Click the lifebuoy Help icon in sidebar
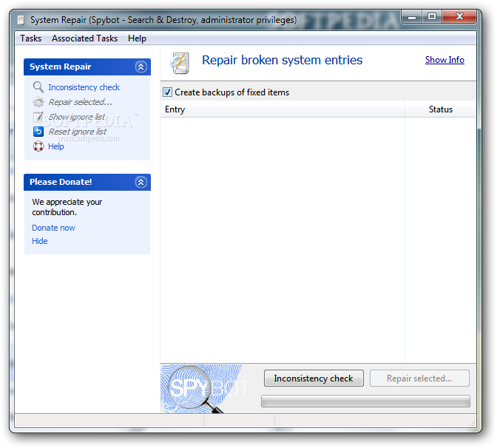The image size is (497, 448). (x=38, y=146)
